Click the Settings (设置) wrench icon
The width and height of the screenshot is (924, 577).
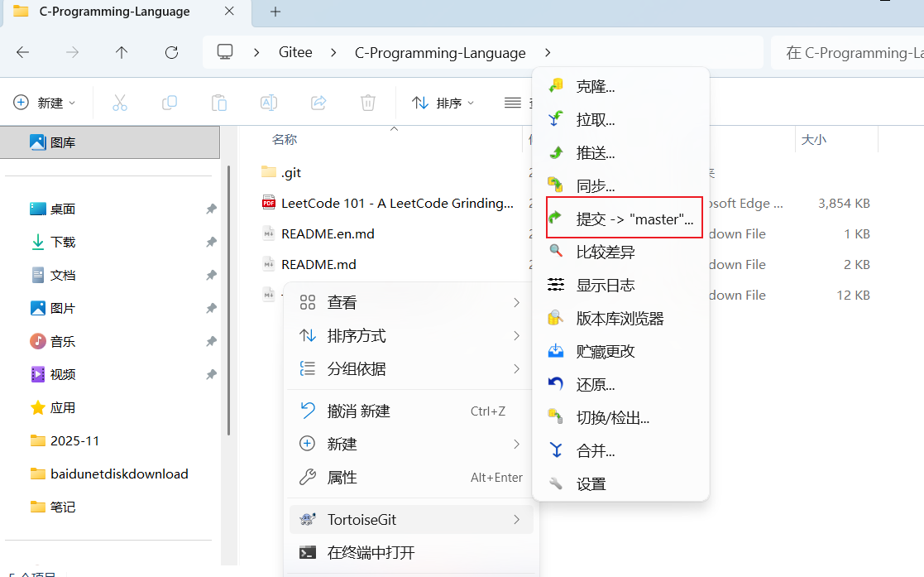coord(556,483)
